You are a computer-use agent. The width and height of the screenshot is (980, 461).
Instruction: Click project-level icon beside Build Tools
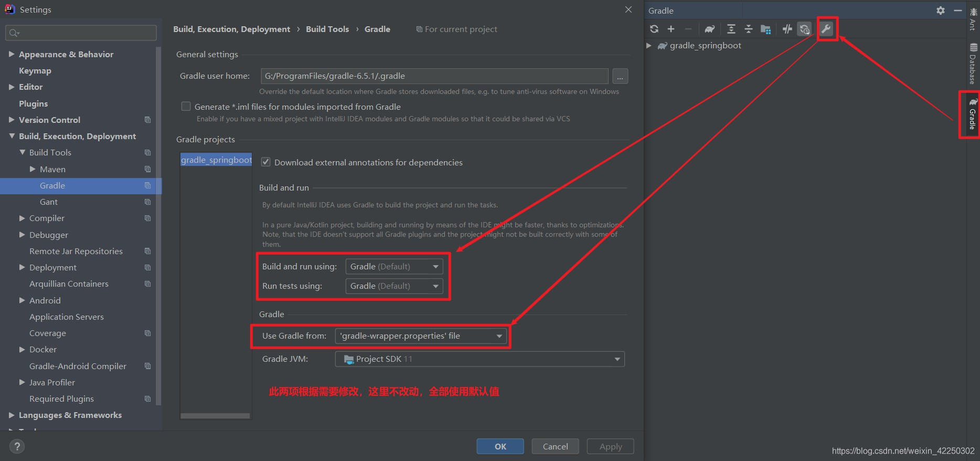147,152
